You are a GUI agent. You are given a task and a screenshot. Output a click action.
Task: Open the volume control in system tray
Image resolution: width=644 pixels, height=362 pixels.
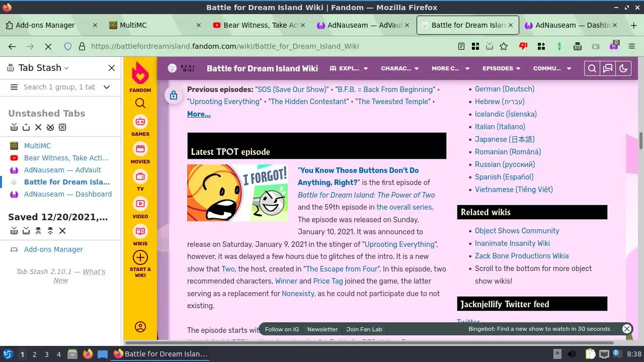click(572, 354)
